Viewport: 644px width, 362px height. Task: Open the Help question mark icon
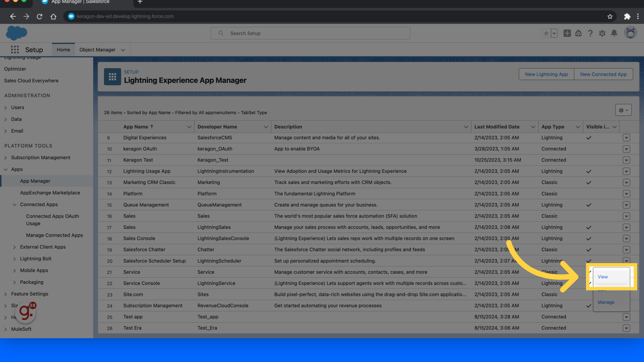click(x=590, y=33)
